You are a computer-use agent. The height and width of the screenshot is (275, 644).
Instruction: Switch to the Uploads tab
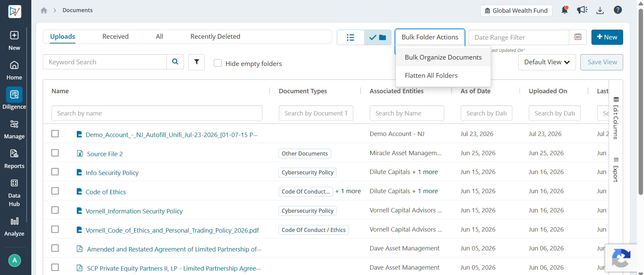[x=63, y=37]
